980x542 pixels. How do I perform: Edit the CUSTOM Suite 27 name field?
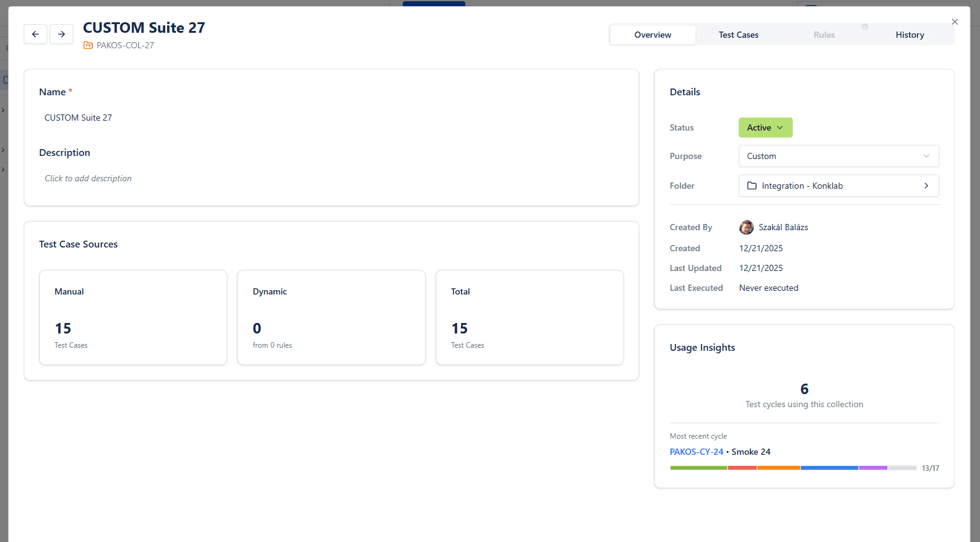pos(79,118)
